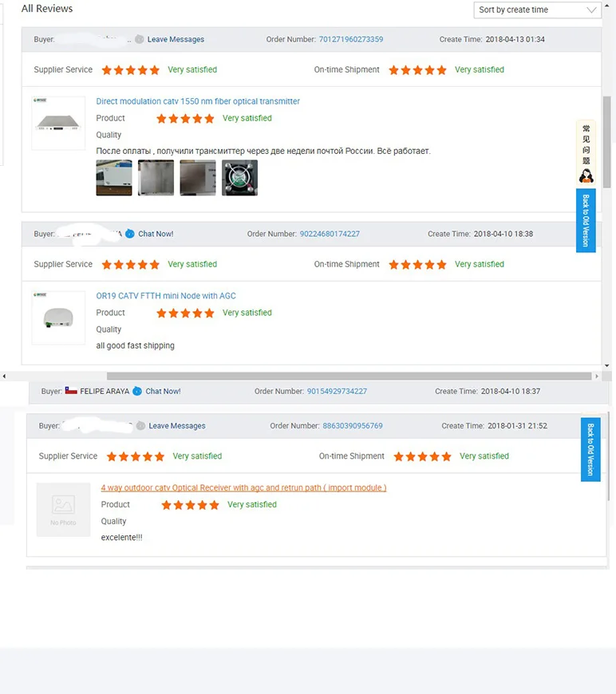Click the horizontal scrollbar right arrow
The width and height of the screenshot is (616, 694).
[597, 377]
